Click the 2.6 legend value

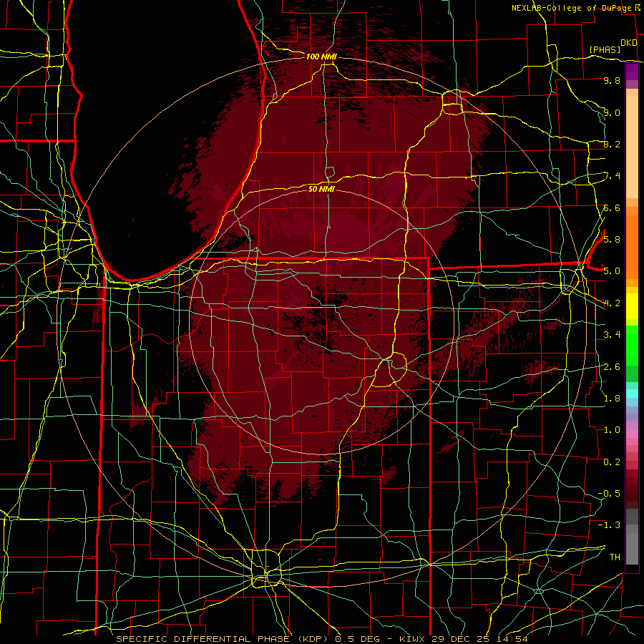click(x=612, y=366)
